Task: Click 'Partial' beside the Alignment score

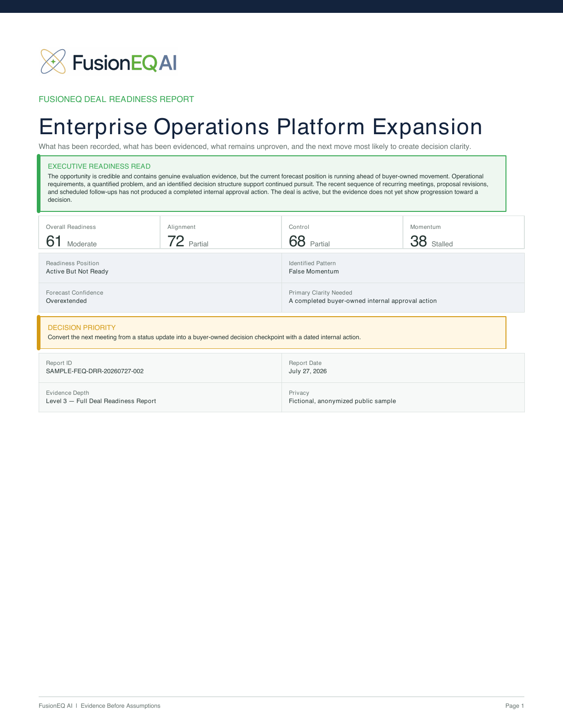Action: 198,244
